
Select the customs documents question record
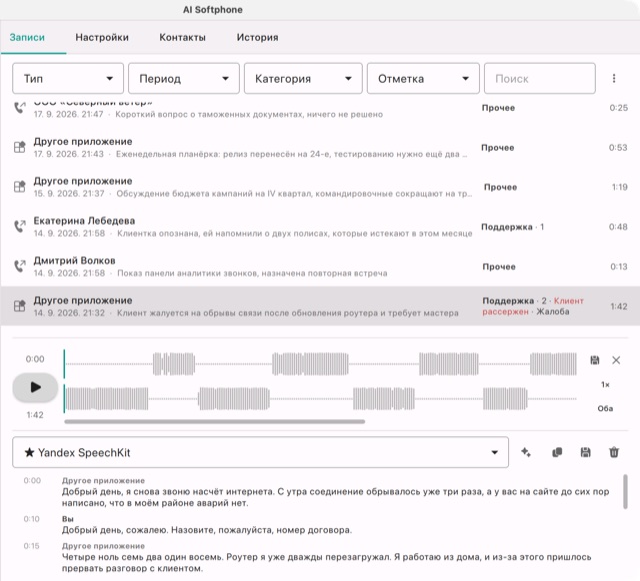(320, 111)
